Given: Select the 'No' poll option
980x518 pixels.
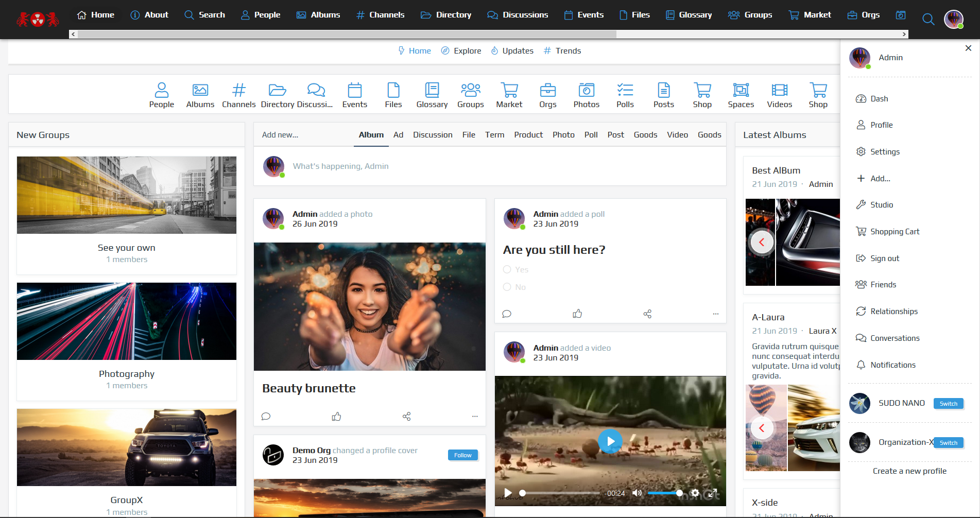Looking at the screenshot, I should (507, 287).
